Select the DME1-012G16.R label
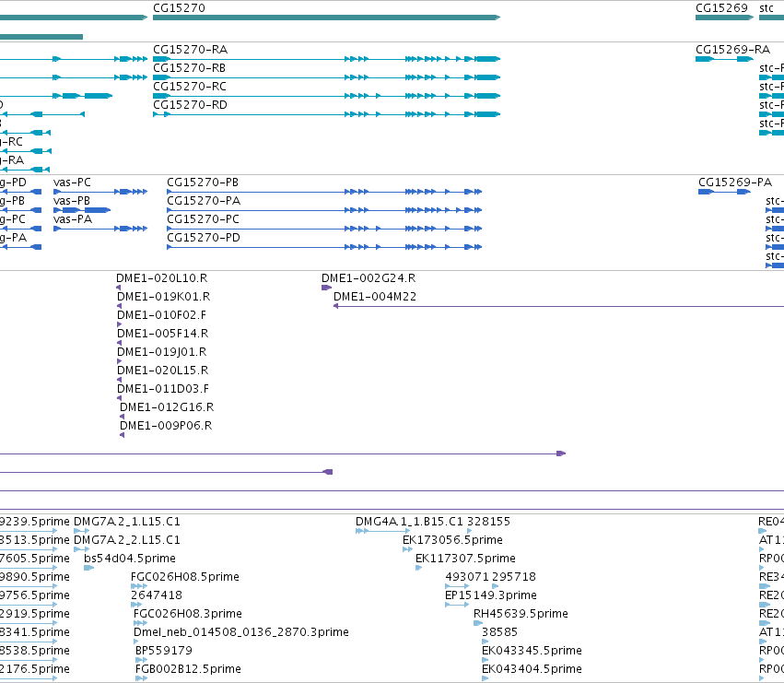Viewport: 784px width, 683px height. 167,407
